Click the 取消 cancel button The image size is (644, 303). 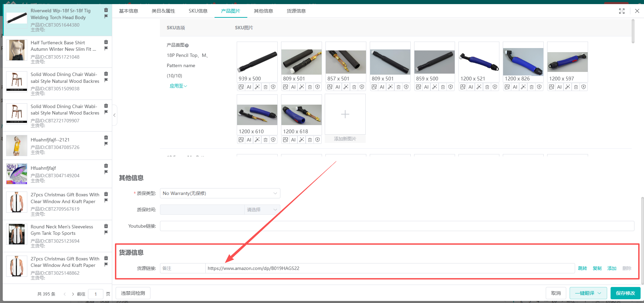pos(556,293)
